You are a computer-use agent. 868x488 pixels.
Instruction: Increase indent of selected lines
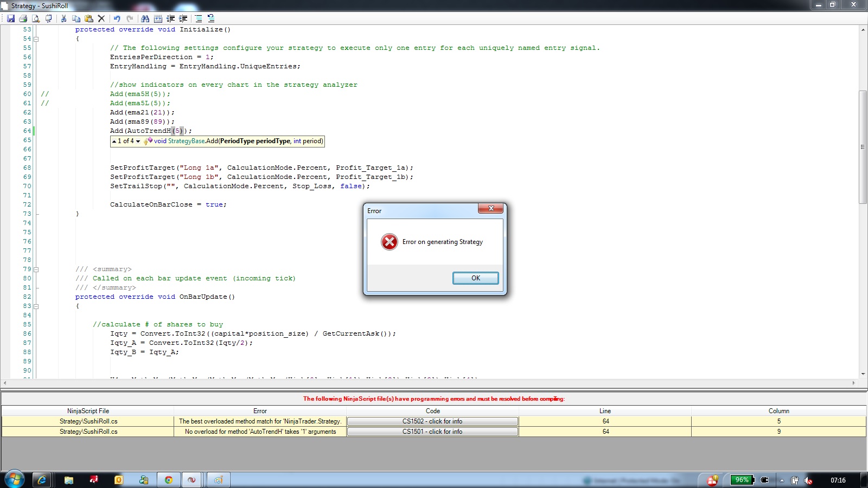point(183,18)
